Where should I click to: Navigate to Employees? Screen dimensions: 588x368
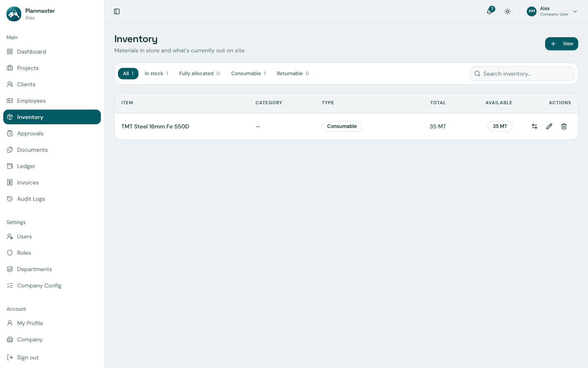[x=52, y=101]
